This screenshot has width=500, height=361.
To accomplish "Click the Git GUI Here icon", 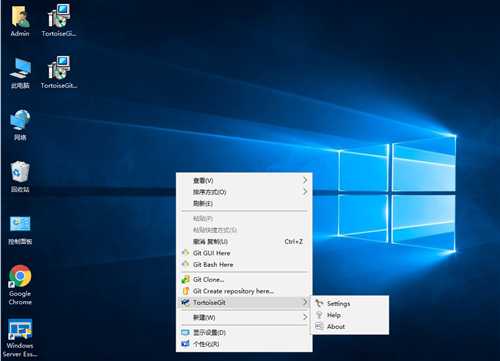I will pyautogui.click(x=186, y=253).
